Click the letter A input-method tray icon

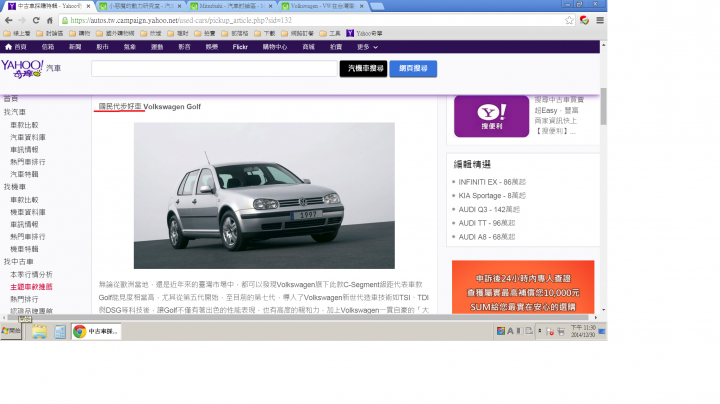point(510,331)
